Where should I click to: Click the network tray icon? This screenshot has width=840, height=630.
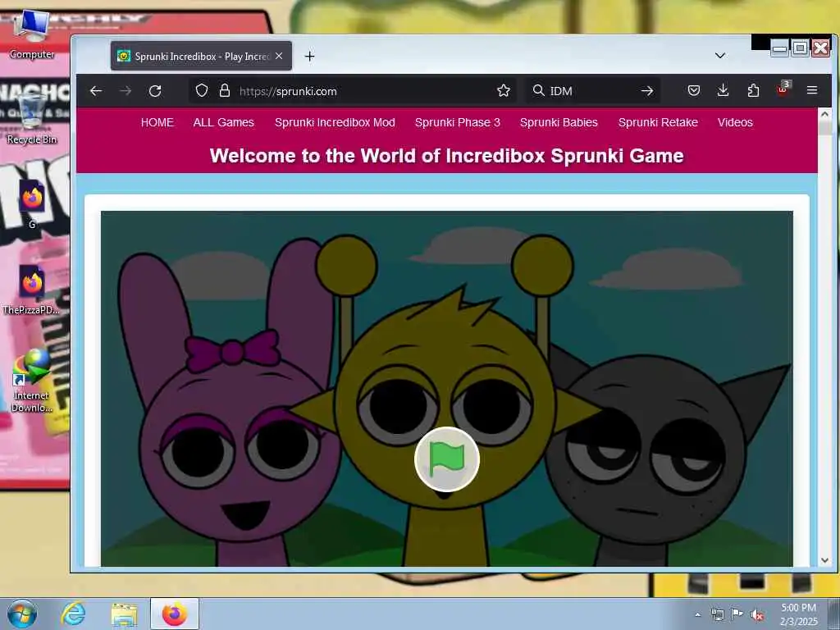(x=717, y=614)
